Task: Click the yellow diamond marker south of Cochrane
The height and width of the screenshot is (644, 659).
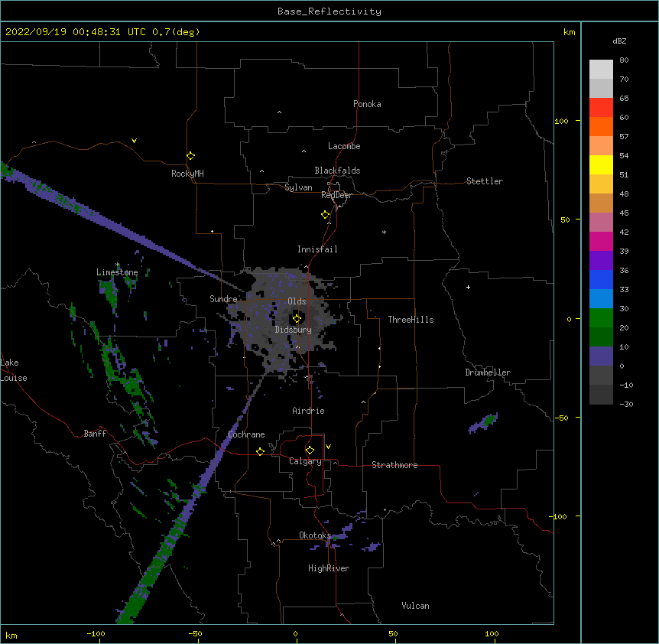Action: [260, 451]
